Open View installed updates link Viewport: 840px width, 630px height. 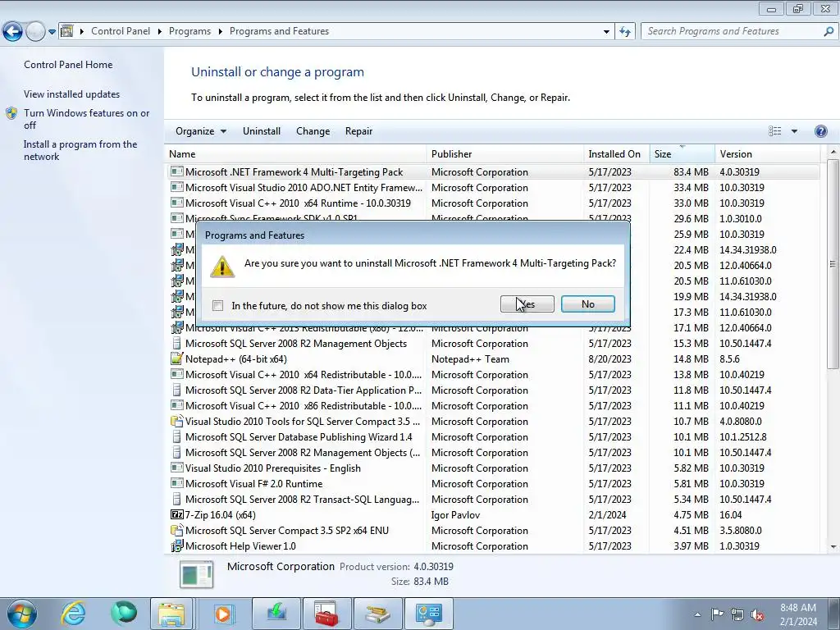pos(72,94)
